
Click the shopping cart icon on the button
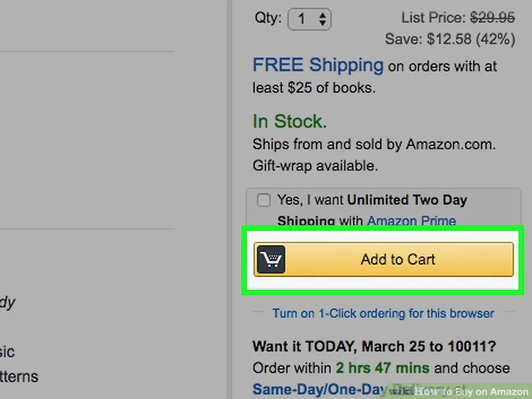[x=272, y=259]
